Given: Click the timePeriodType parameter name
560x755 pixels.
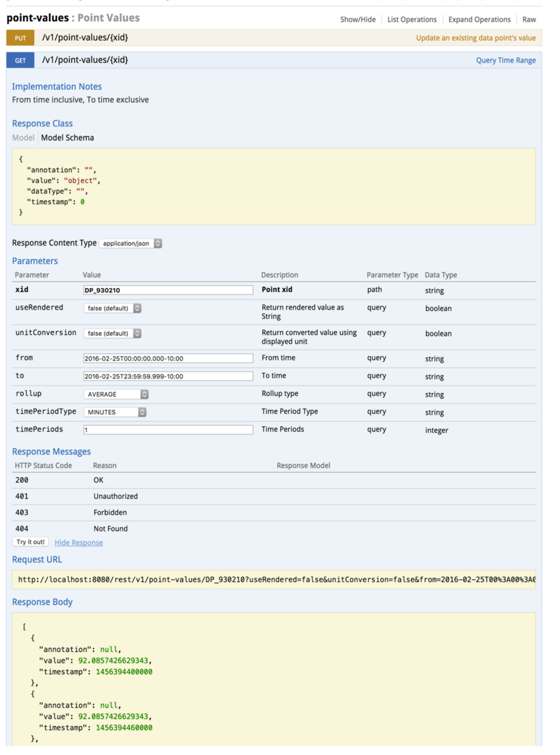Looking at the screenshot, I should pyautogui.click(x=46, y=411).
